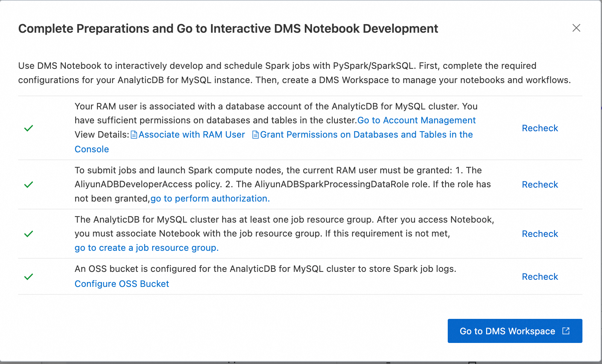Recheck the RAM user association requirement
This screenshot has height=364, width=602.
540,128
